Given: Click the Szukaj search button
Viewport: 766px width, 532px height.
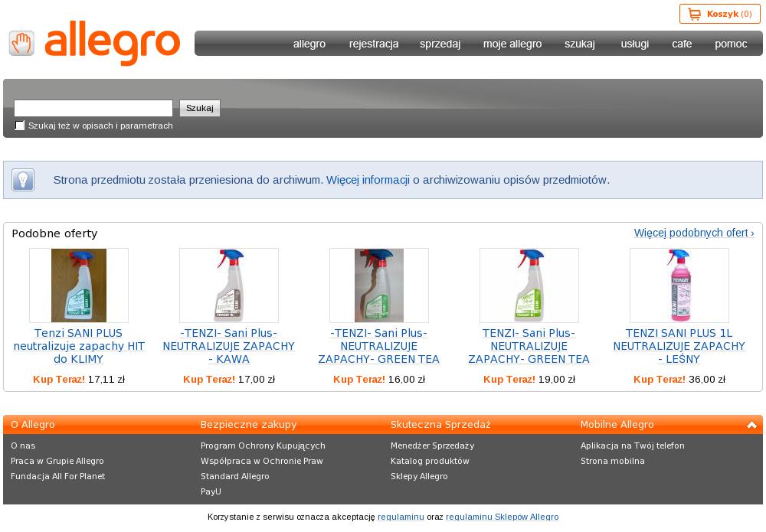Looking at the screenshot, I should 200,108.
